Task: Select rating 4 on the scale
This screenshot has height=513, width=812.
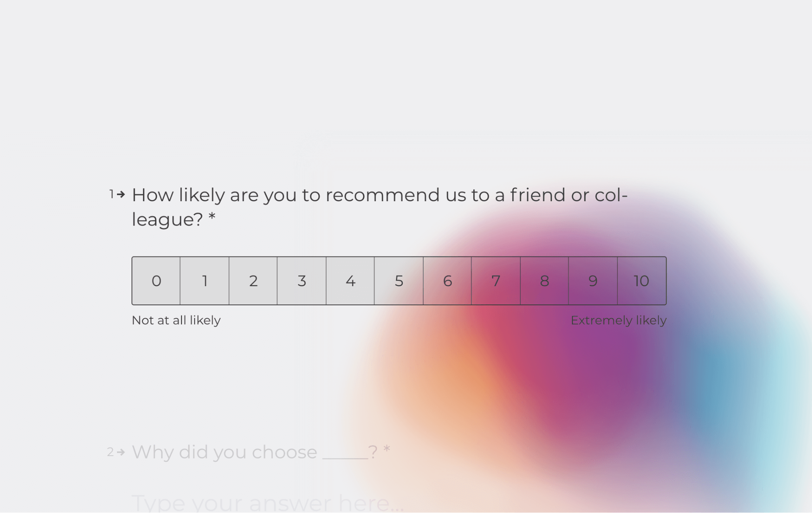Action: point(350,281)
